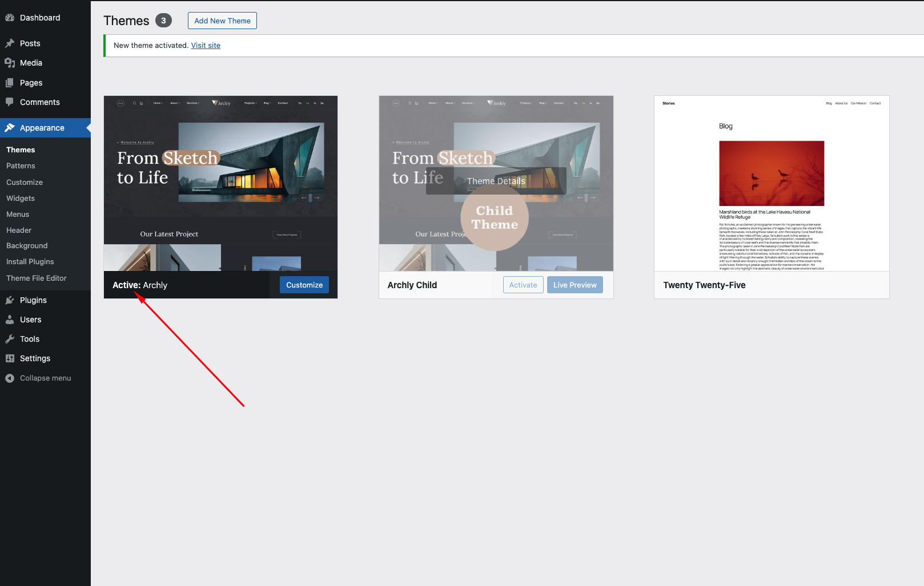Click the Appearance paintbrush icon

[10, 128]
